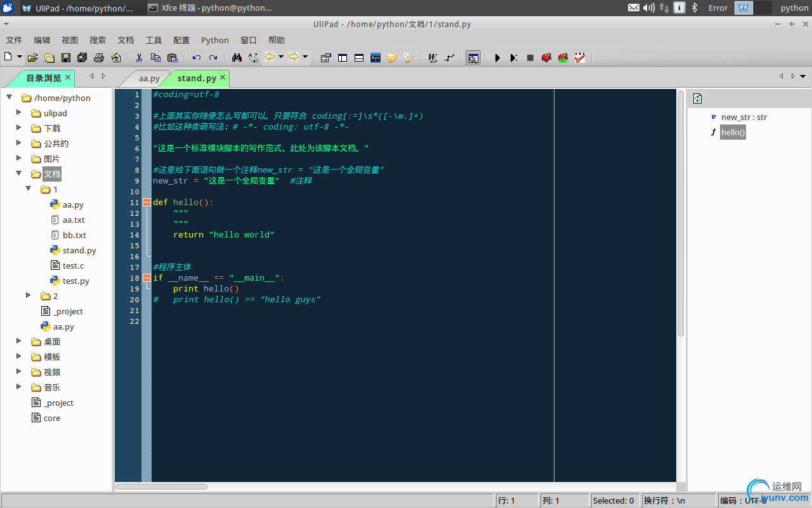
Task: Expand the 下载 folder
Action: click(19, 128)
